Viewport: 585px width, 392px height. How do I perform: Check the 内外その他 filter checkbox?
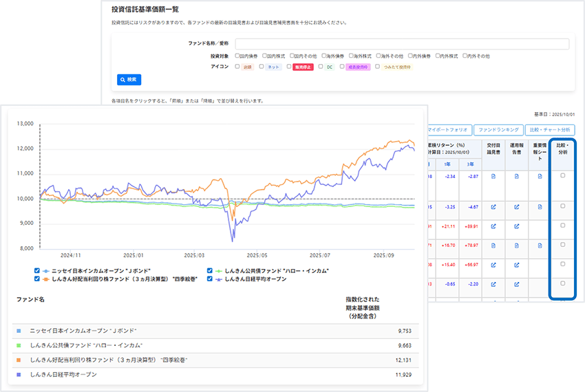[465, 56]
